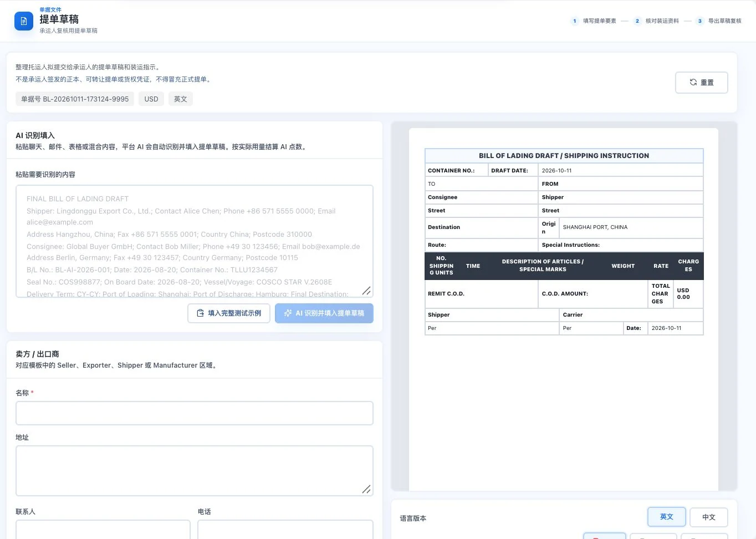Click the preview title BILL OF LADING DRAFT
This screenshot has width=756, height=539.
pos(564,156)
